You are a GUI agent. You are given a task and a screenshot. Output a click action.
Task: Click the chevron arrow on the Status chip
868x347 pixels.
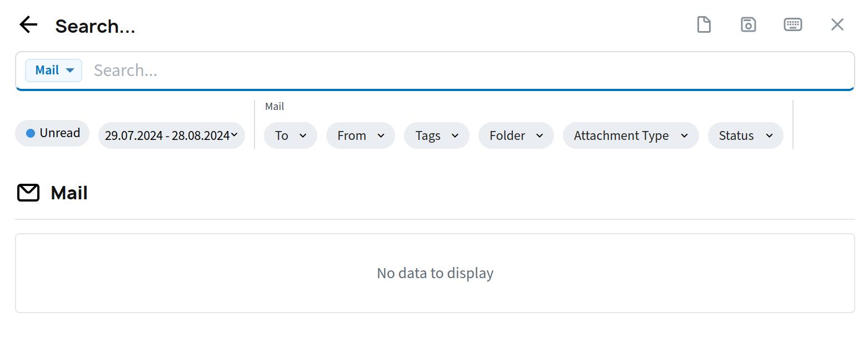(769, 135)
